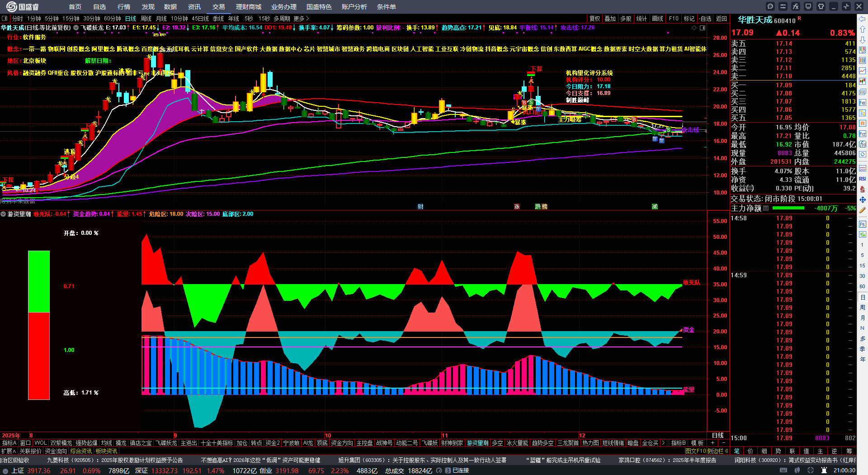868x475 pixels.
Task: Click the list icon next to 主力净额
Action: point(766,208)
